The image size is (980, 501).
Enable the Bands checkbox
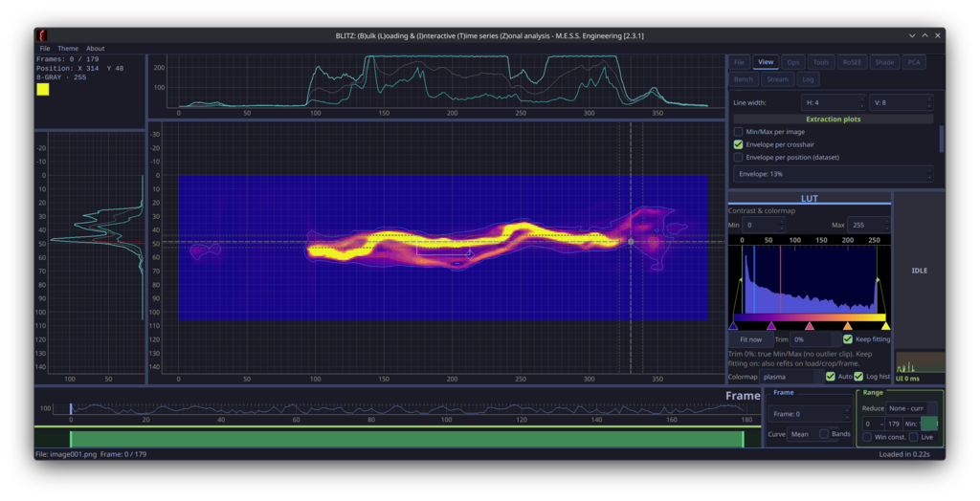tap(824, 433)
